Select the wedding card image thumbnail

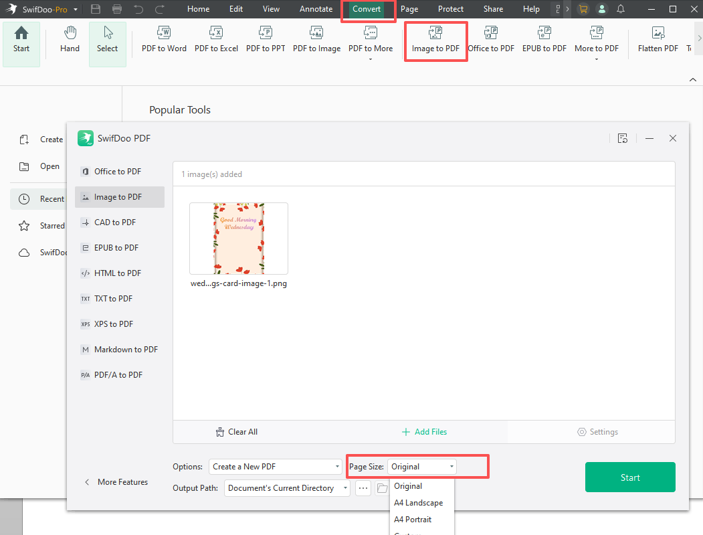coord(238,239)
